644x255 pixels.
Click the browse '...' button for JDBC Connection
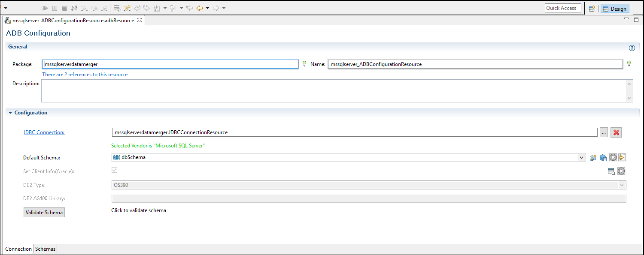(x=604, y=132)
